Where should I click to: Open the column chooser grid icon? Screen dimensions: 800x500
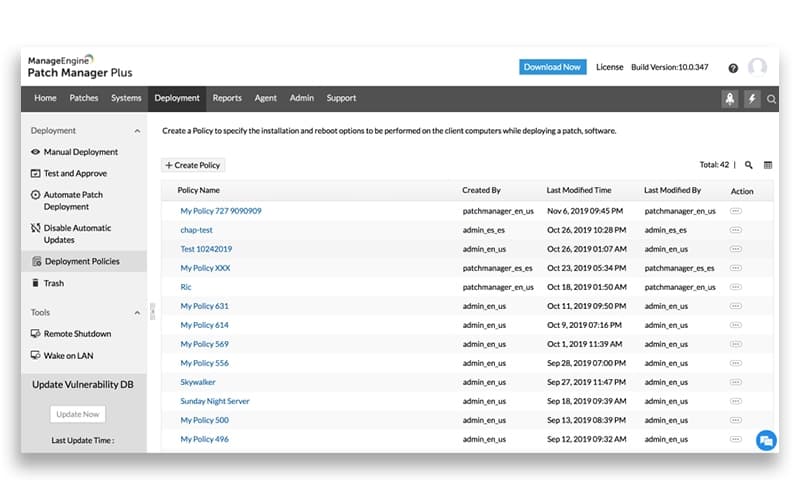click(x=767, y=165)
